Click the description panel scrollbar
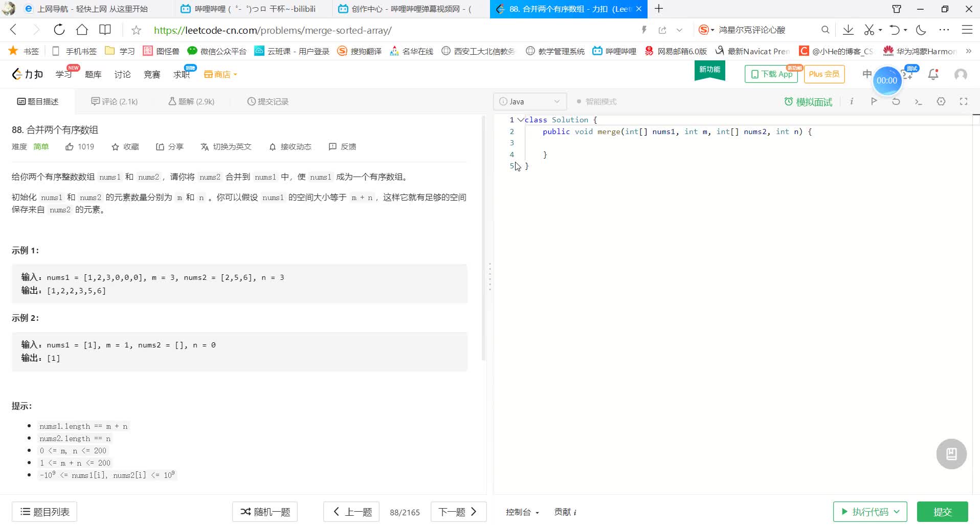The height and width of the screenshot is (525, 980). 483,238
